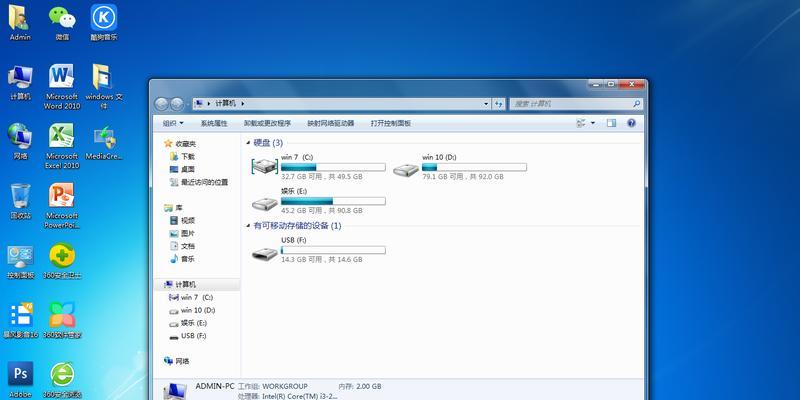Select the USB (F:) removable drive

(264, 250)
